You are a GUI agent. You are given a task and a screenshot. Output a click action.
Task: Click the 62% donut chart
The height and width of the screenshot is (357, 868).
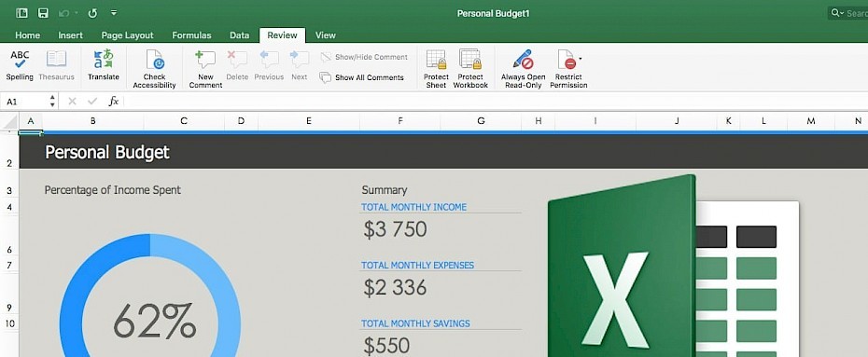coord(150,295)
